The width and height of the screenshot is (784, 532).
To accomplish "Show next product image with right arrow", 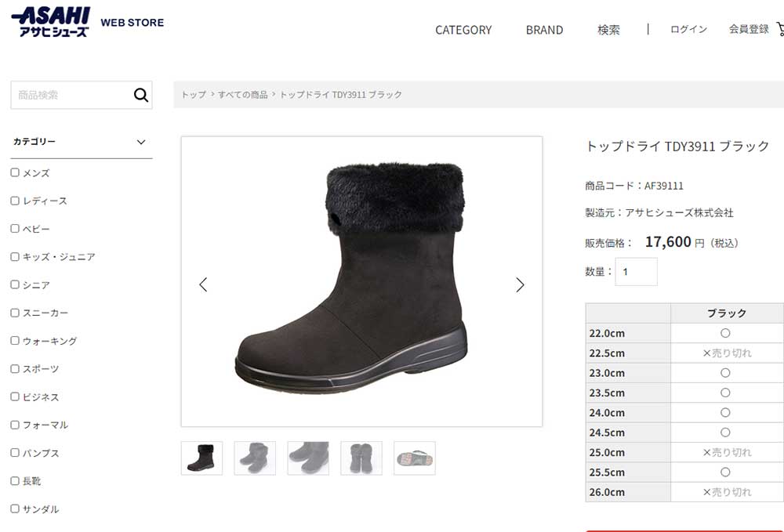I will tap(520, 284).
